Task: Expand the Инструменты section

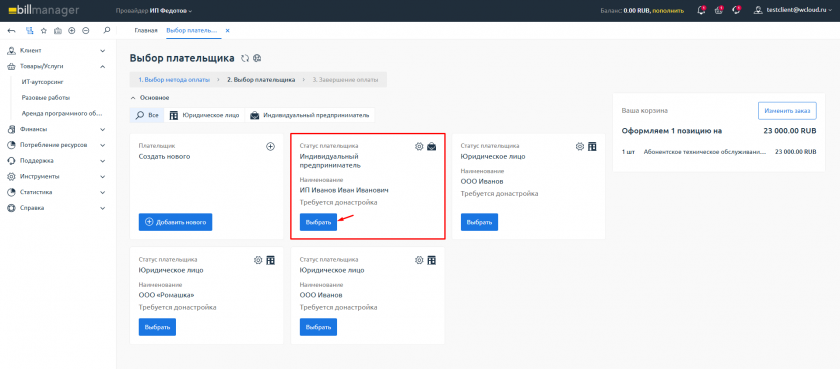Action: (x=103, y=176)
